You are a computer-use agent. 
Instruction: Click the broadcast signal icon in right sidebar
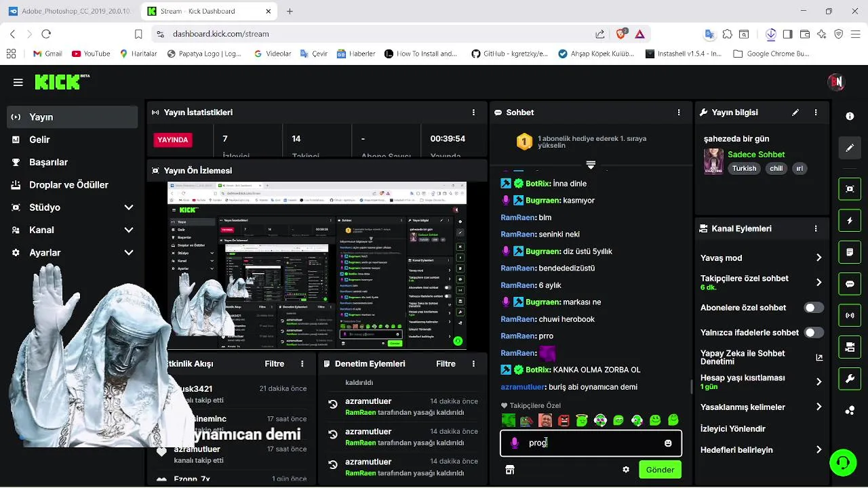tap(850, 316)
